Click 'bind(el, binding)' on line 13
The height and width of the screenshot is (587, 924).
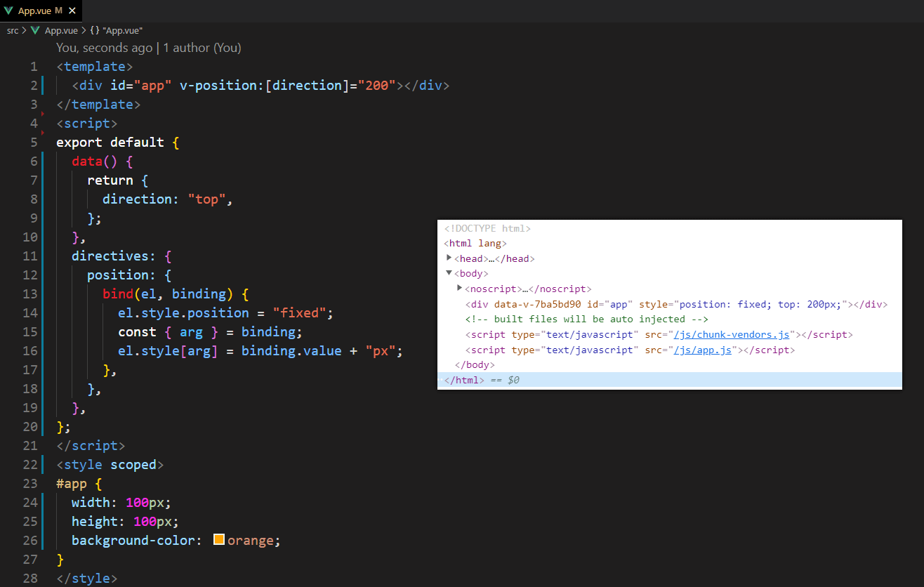168,294
